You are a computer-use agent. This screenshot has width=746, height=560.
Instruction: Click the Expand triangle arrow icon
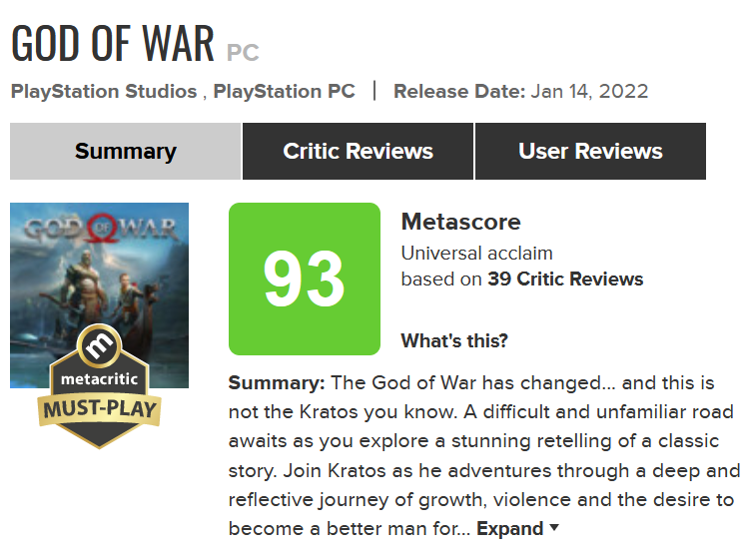coord(554,528)
